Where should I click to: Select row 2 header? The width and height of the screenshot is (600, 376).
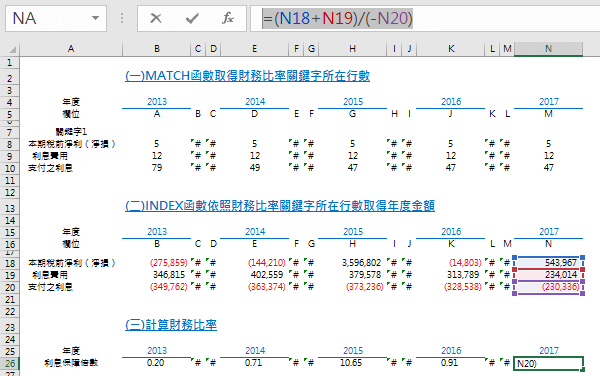(x=10, y=78)
